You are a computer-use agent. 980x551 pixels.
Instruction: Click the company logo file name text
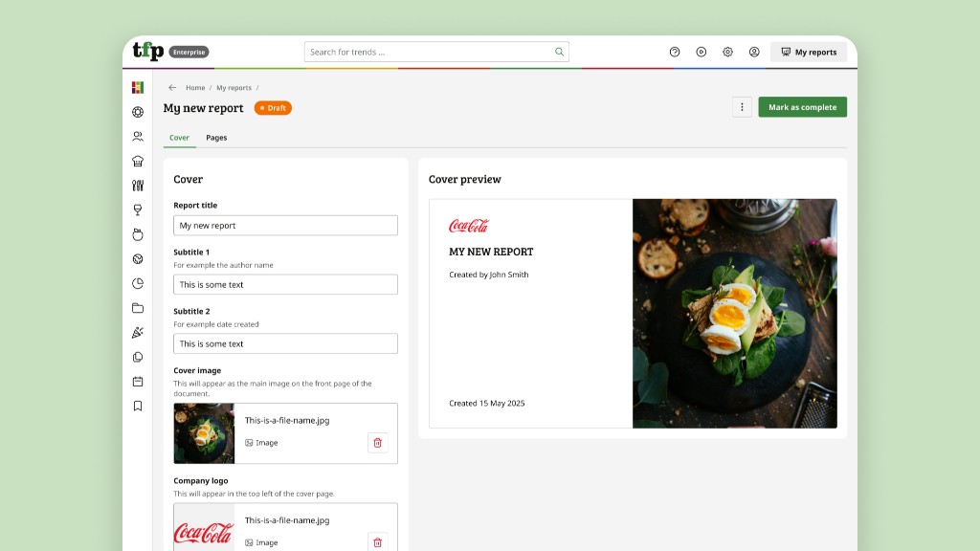pyautogui.click(x=287, y=519)
